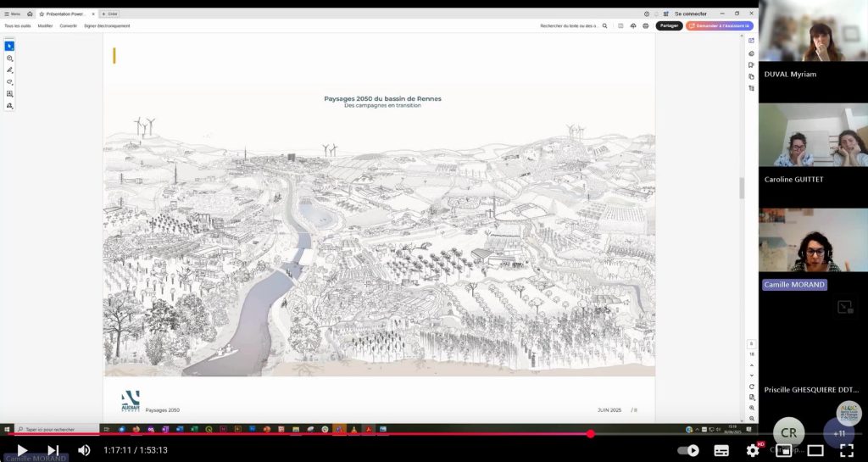Open Adobe Acrobat red icon in taskbar
This screenshot has width=868, height=462.
(x=368, y=429)
